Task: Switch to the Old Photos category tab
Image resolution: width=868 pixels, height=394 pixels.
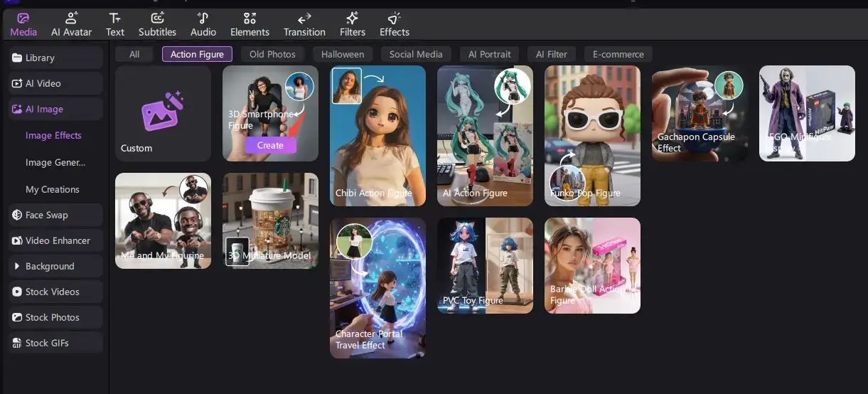Action: click(x=272, y=54)
